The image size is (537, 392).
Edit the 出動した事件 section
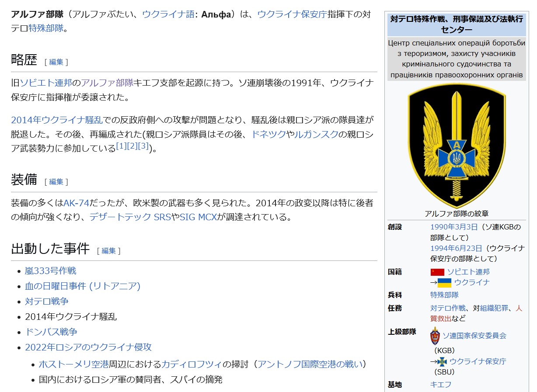point(108,251)
